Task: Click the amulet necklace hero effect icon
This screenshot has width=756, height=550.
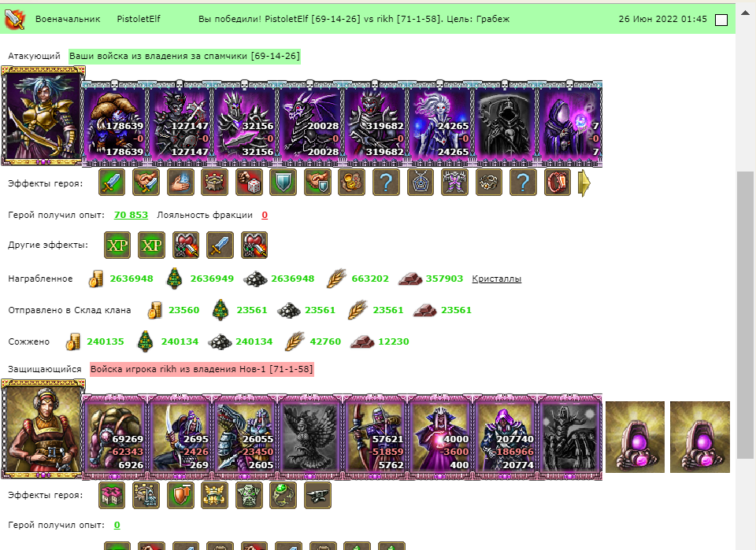Action: click(x=420, y=183)
